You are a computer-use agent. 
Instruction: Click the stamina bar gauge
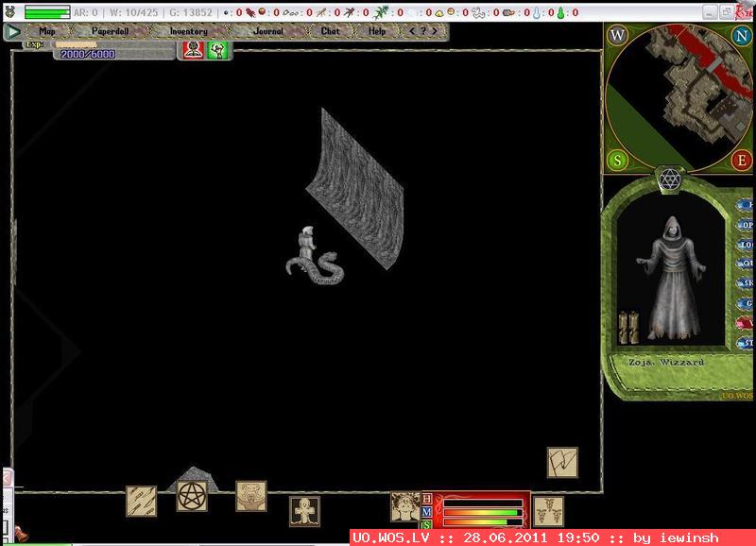[483, 521]
